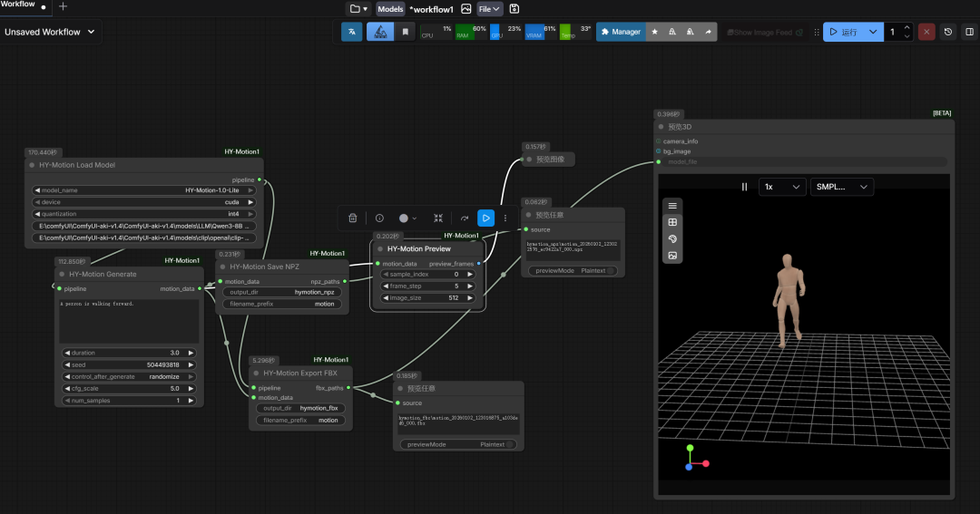Click HY-Motion Save NPZ collapse dot
Screen dimensions: 980x514
pos(222,267)
